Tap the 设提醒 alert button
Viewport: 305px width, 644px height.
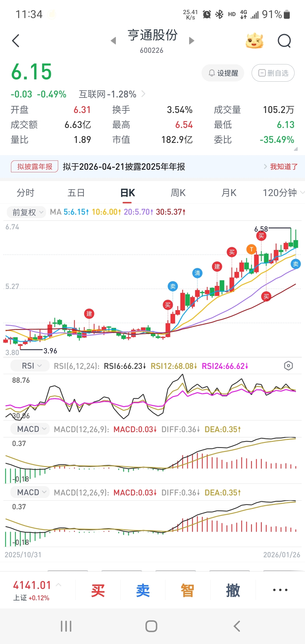point(223,73)
